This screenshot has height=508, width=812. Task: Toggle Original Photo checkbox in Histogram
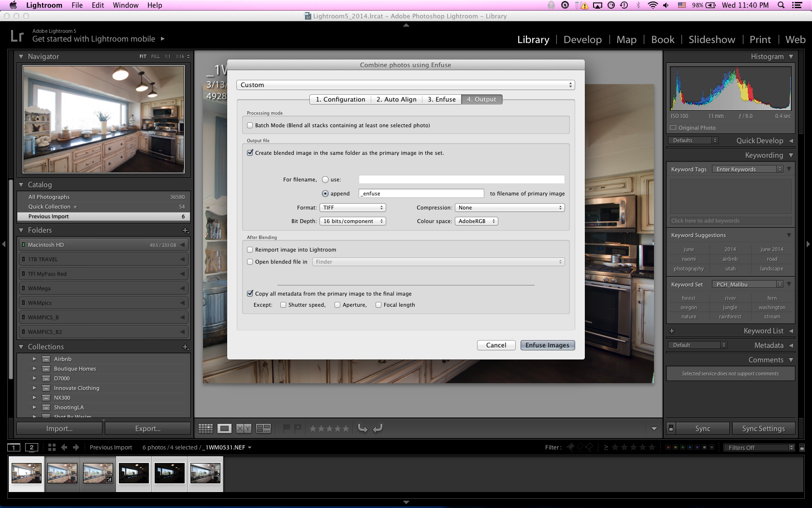click(673, 128)
